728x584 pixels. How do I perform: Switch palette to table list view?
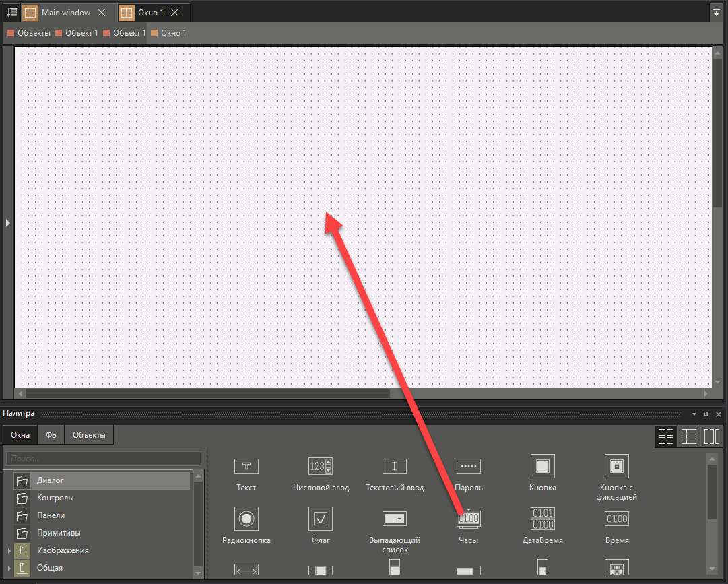click(689, 436)
